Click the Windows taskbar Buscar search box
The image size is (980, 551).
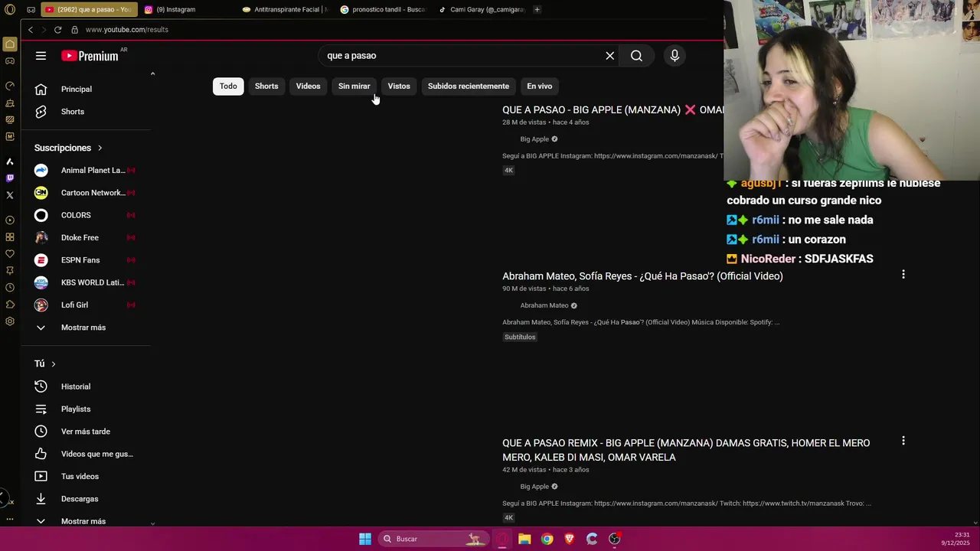[x=434, y=539]
